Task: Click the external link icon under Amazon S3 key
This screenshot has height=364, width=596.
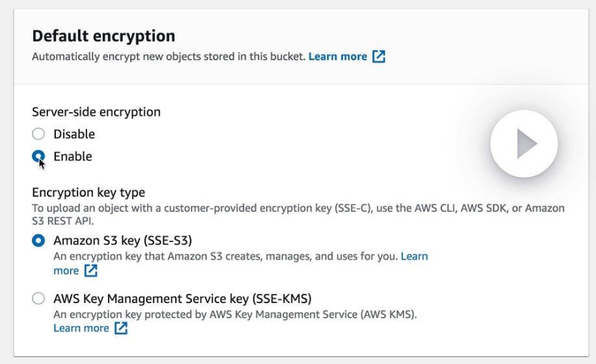Action: click(90, 270)
